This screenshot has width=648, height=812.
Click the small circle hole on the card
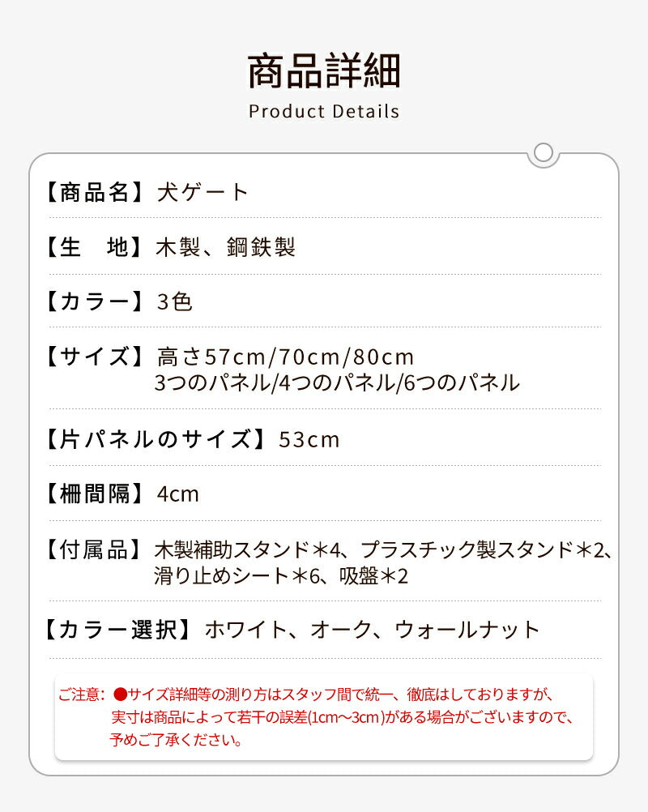[x=544, y=152]
